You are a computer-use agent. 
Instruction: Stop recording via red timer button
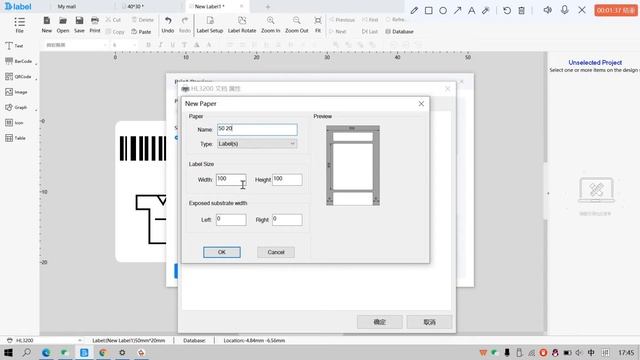click(616, 10)
